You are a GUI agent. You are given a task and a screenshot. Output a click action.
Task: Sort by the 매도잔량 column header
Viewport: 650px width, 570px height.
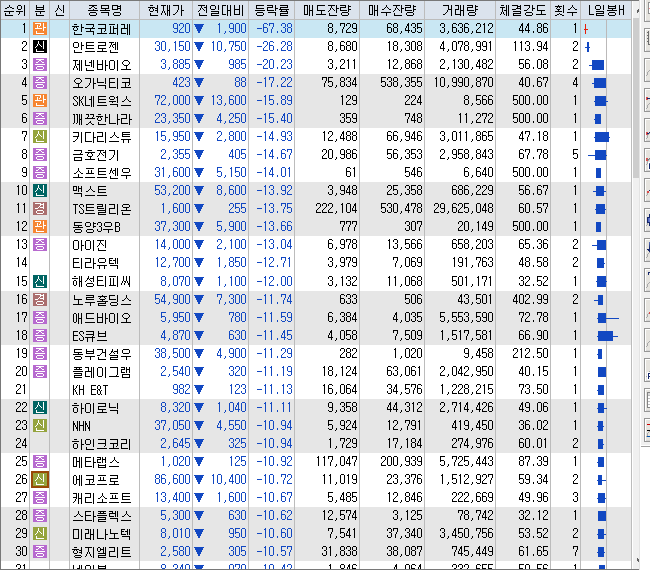[327, 10]
